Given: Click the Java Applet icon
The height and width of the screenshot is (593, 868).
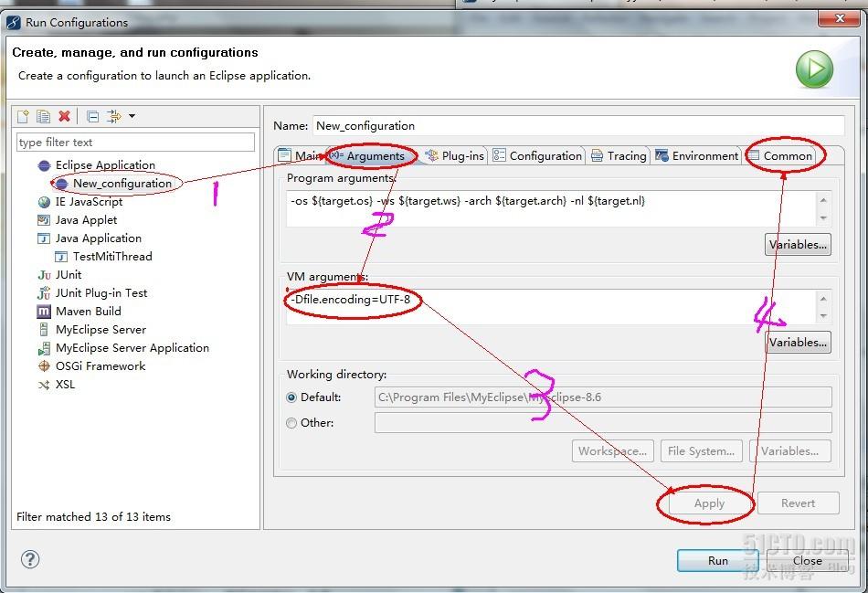Looking at the screenshot, I should (44, 220).
